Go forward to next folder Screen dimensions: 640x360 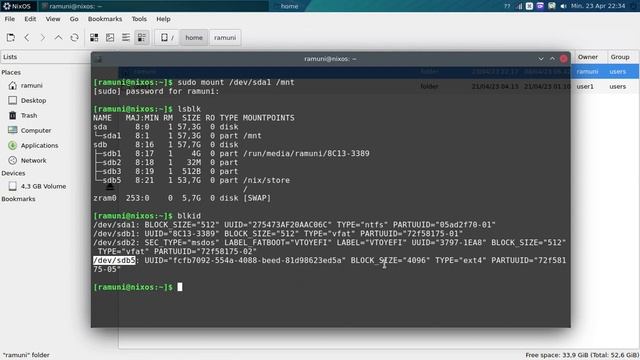click(42, 38)
